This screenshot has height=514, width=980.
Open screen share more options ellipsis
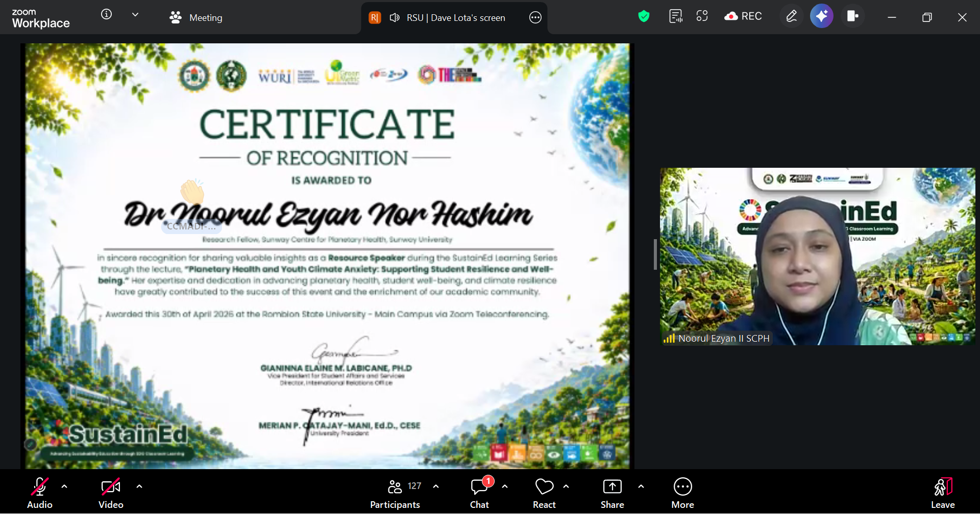click(535, 18)
